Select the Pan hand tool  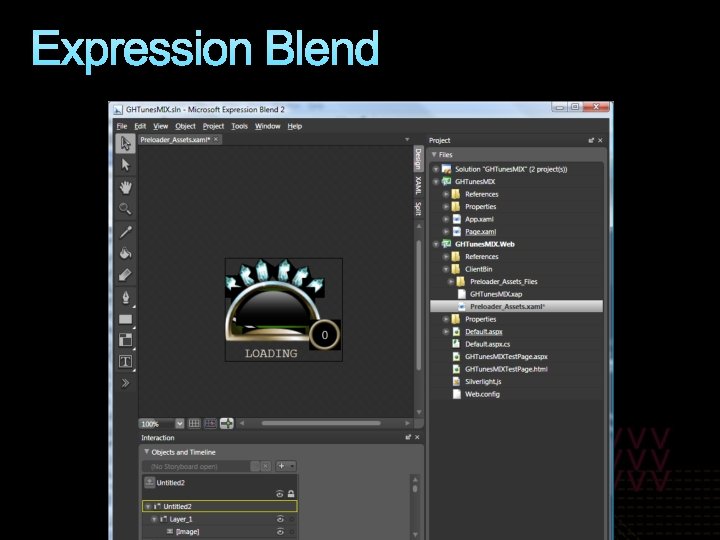(x=125, y=187)
